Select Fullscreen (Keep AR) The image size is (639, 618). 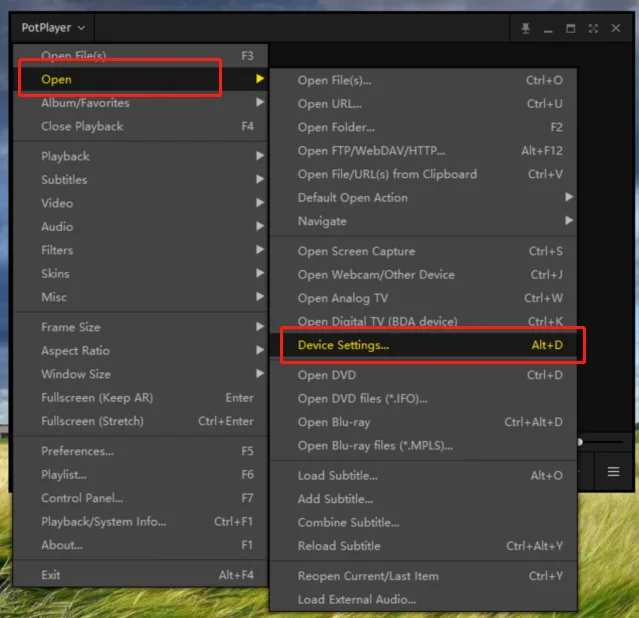click(141, 397)
